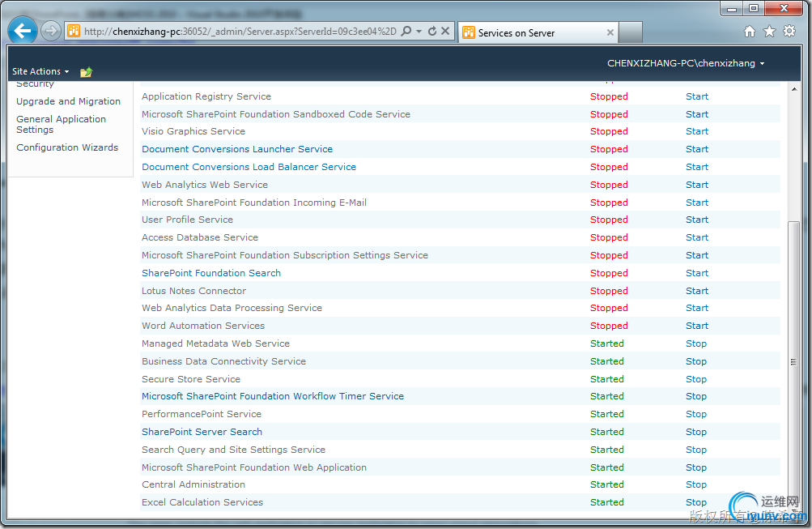Image resolution: width=812 pixels, height=529 pixels.
Task: Open SharePoint Server Search link
Action: click(202, 432)
